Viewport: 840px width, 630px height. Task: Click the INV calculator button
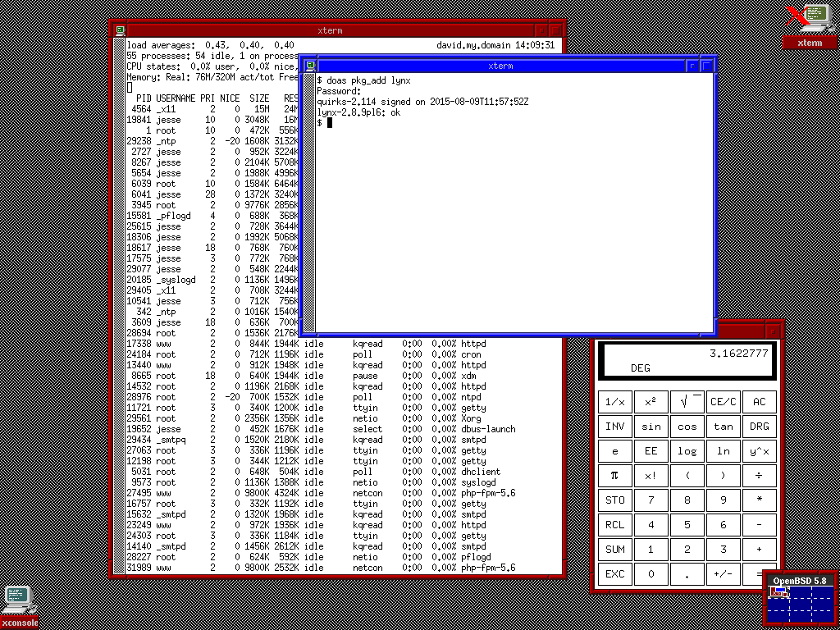(615, 427)
